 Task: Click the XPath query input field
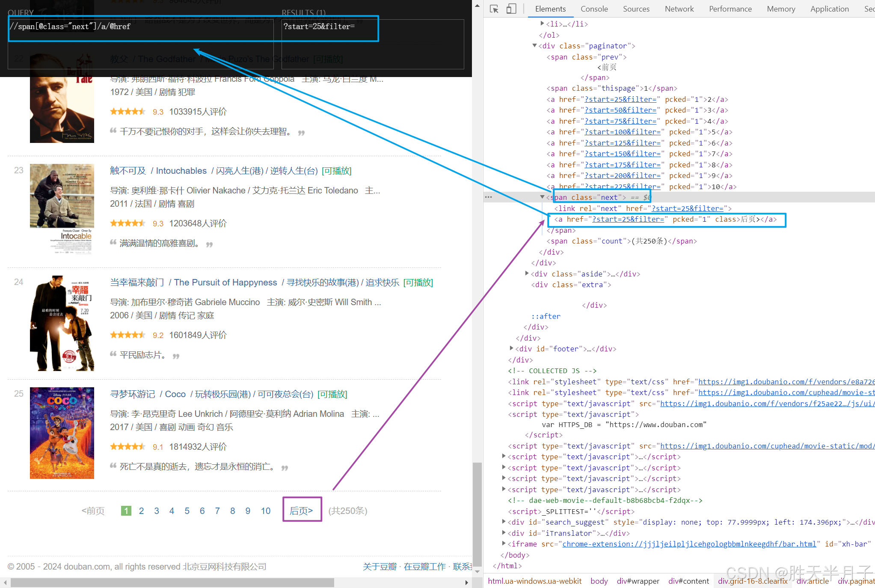point(141,44)
